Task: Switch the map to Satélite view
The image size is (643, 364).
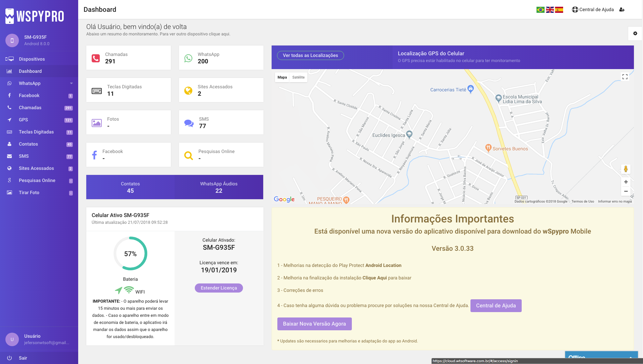Action: (298, 77)
